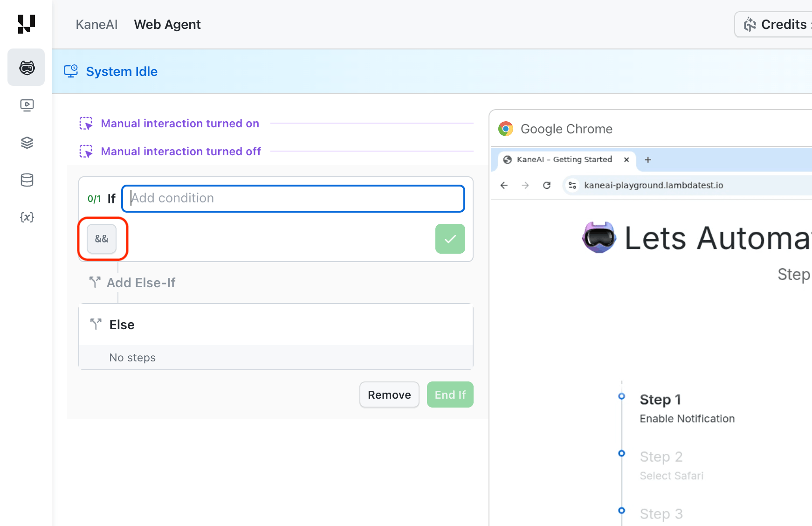Open the variables {x} sidebar icon
Image resolution: width=812 pixels, height=526 pixels.
(27, 217)
